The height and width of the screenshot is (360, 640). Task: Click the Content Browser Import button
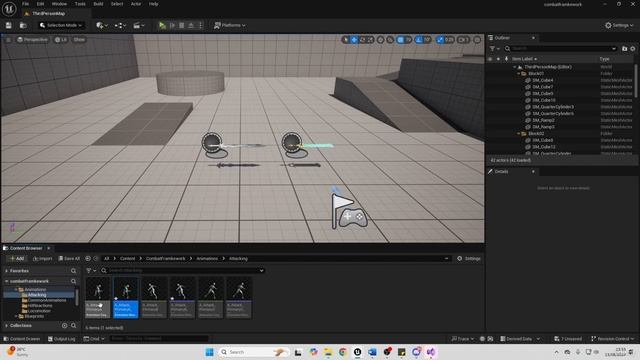point(42,258)
